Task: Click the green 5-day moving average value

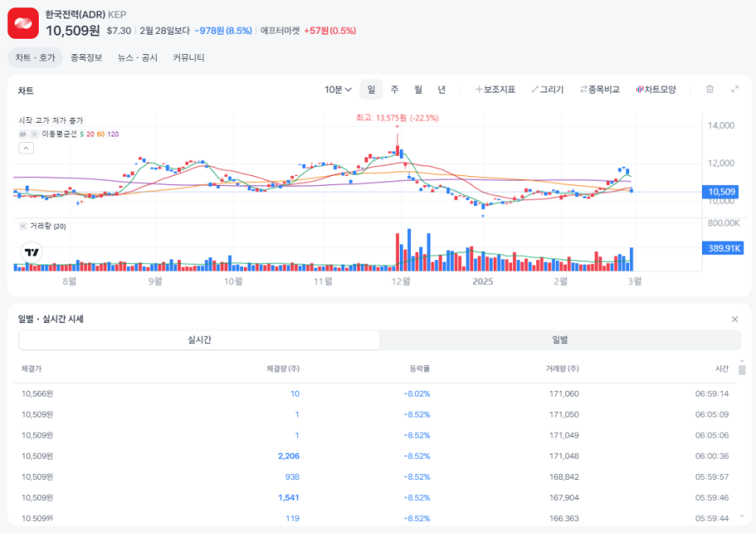Action: tap(82, 134)
